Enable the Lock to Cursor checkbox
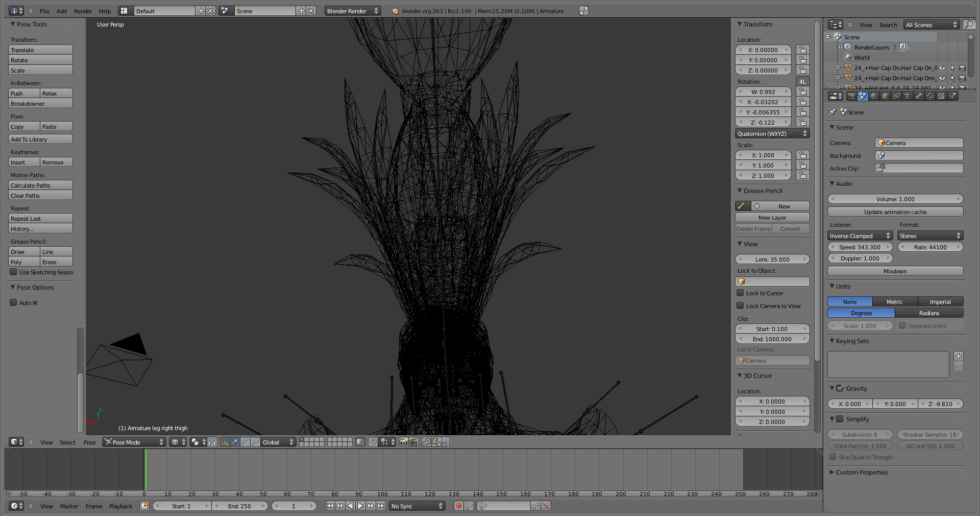 pos(740,293)
